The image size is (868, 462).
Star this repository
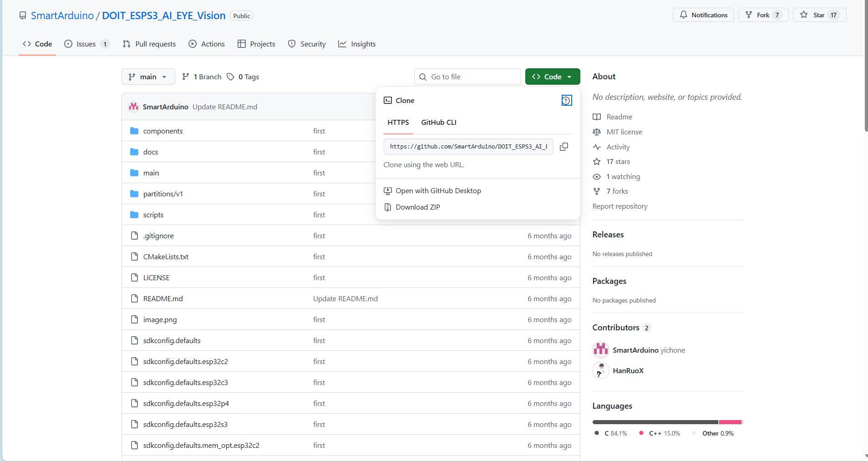[819, 15]
